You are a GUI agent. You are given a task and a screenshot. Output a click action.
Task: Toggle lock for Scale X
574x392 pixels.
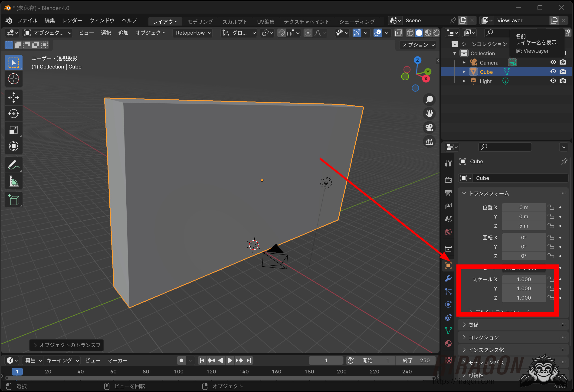(x=551, y=279)
